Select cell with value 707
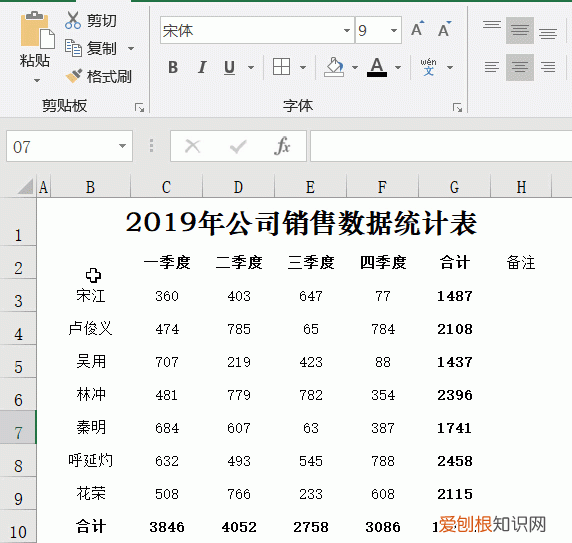The height and width of the screenshot is (543, 572). tap(167, 362)
